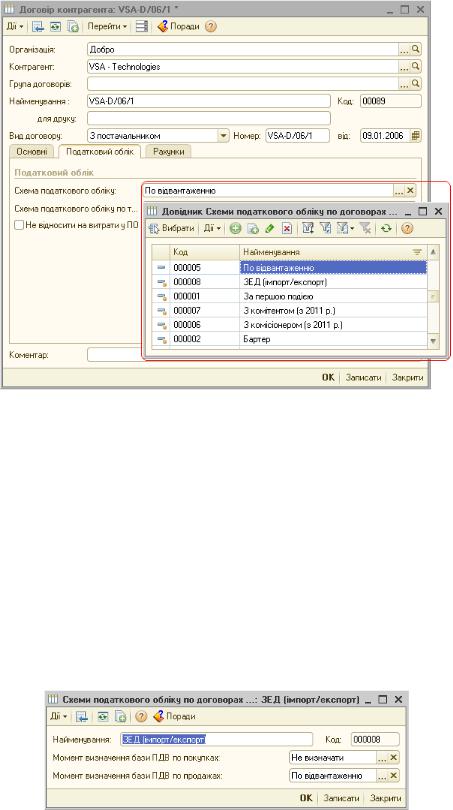453x810 pixels.
Task: Click Записати in the contract window
Action: click(x=363, y=378)
